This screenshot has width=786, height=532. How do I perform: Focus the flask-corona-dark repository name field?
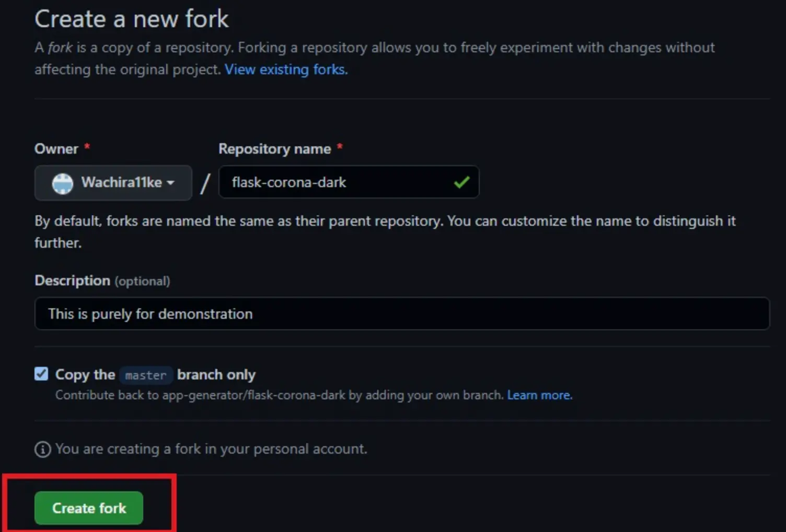340,182
